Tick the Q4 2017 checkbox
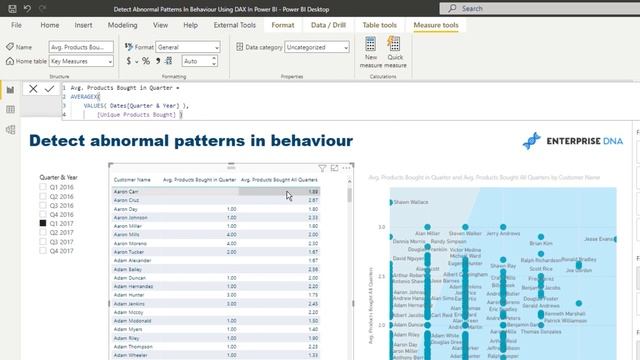640x360 pixels. (x=43, y=251)
